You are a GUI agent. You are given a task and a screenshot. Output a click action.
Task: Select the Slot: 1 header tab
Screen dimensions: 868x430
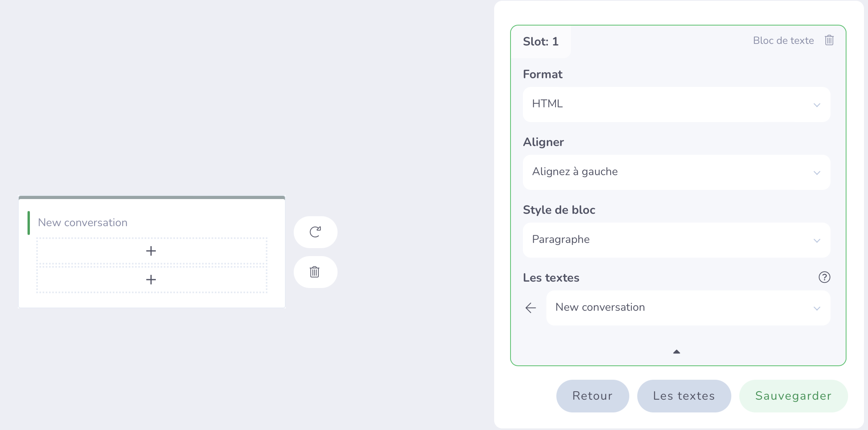tap(541, 41)
